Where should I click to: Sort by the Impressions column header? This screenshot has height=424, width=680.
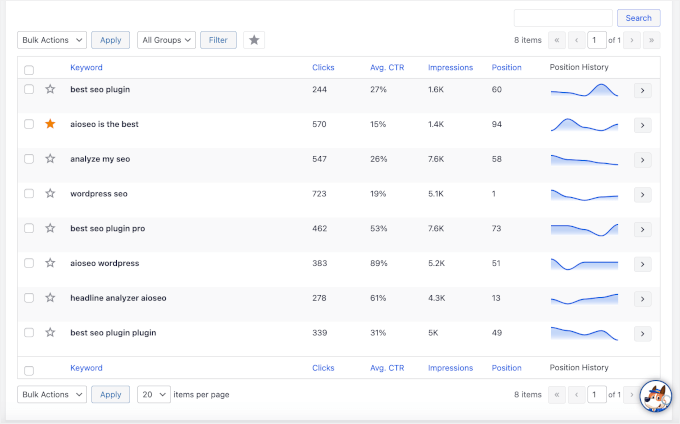click(x=450, y=67)
